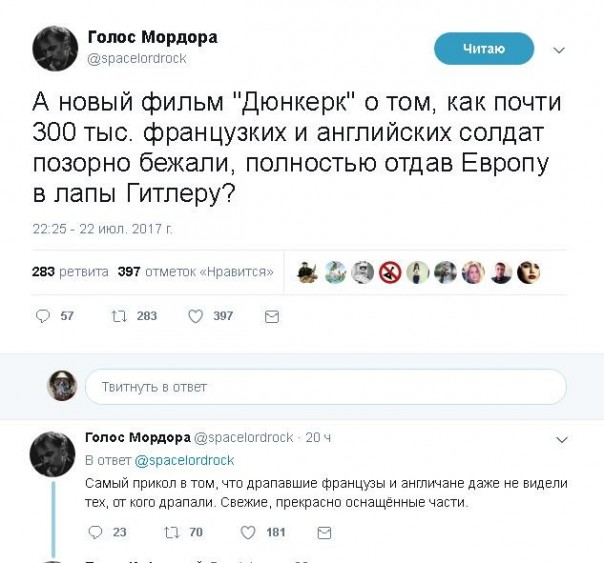
Task: Click the reply tweet author avatar
Action: [x=52, y=454]
